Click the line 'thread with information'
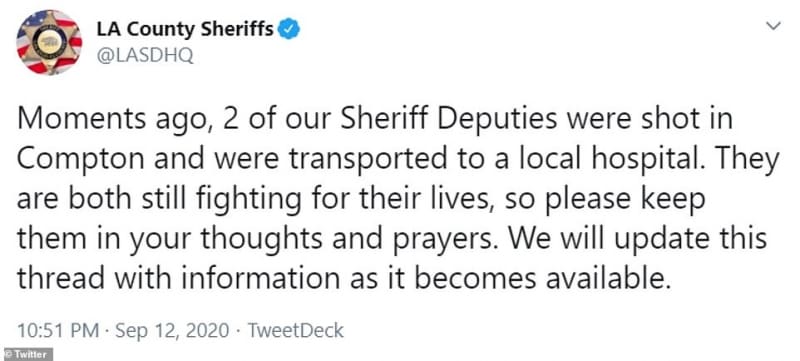800x361 pixels. 343,279
